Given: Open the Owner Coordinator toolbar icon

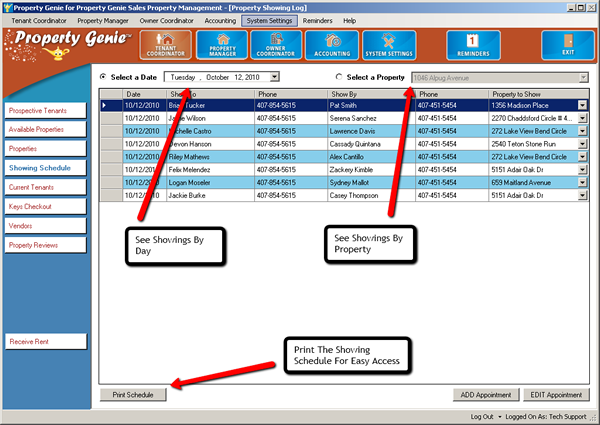Looking at the screenshot, I should (x=276, y=45).
